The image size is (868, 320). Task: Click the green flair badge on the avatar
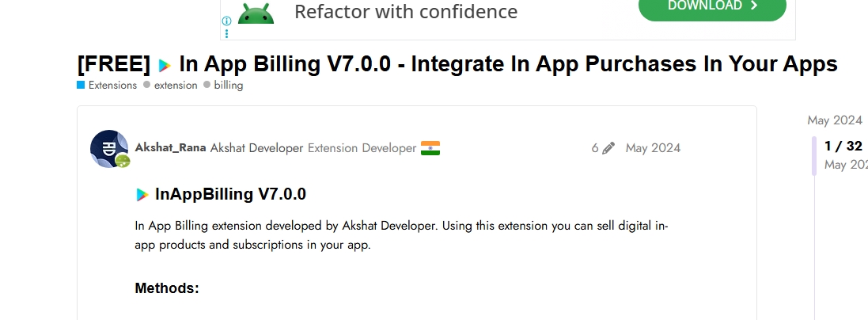(x=122, y=161)
